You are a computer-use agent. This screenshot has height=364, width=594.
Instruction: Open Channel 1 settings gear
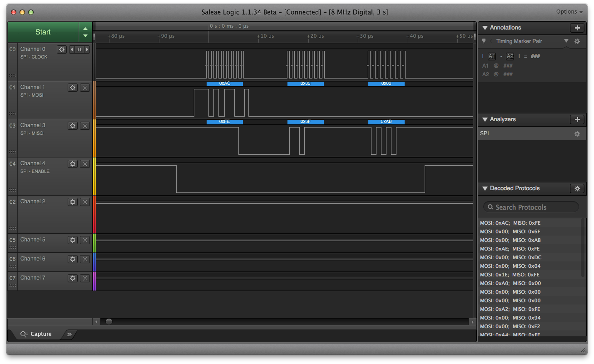(73, 88)
